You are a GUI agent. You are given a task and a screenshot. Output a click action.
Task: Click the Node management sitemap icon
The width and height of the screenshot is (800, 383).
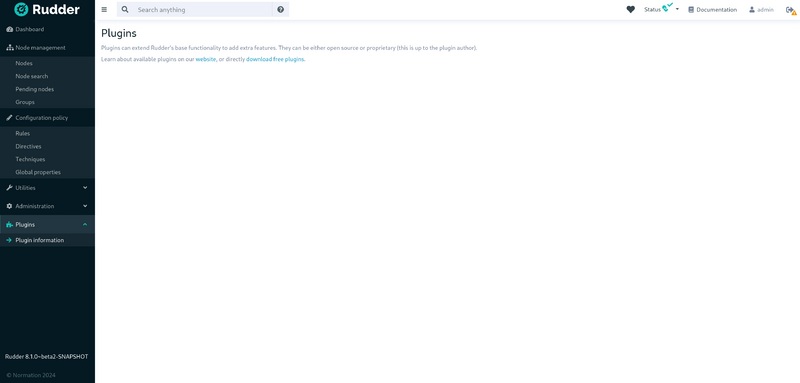(10, 47)
